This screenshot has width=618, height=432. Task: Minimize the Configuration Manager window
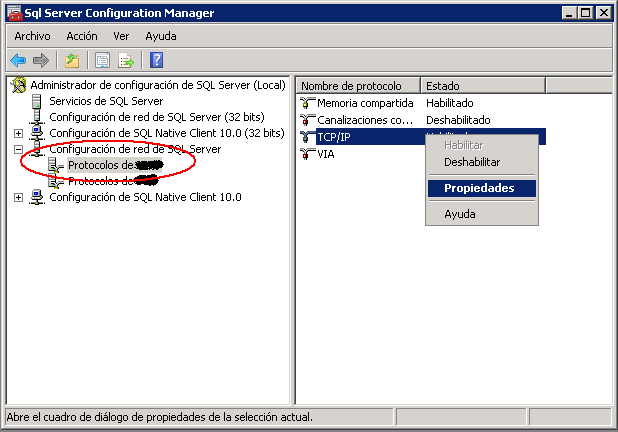pos(569,13)
